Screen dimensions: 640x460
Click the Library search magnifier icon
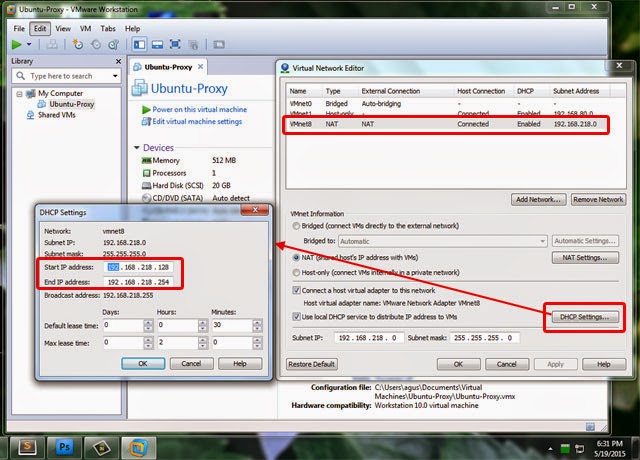(x=20, y=76)
